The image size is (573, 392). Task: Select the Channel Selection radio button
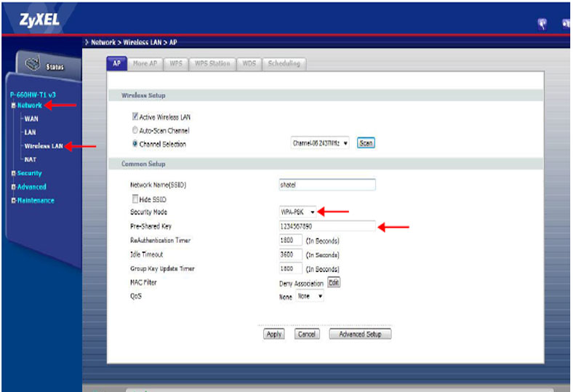[135, 143]
